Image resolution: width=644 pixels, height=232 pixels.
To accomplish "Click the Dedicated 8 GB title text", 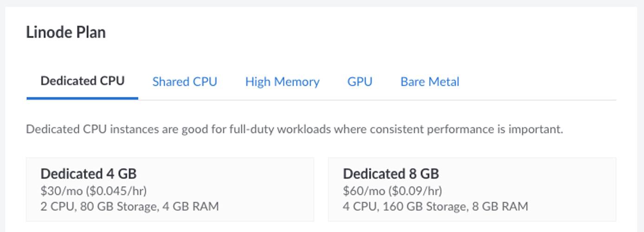I will 391,174.
